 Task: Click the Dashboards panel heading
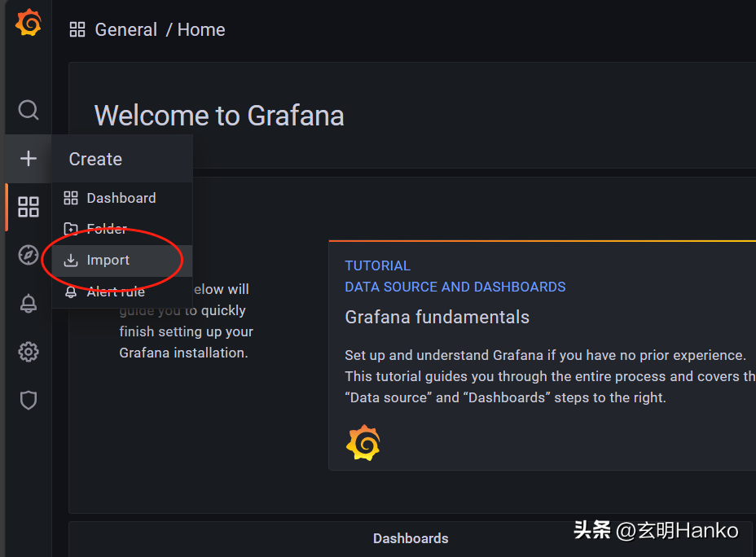click(x=411, y=538)
